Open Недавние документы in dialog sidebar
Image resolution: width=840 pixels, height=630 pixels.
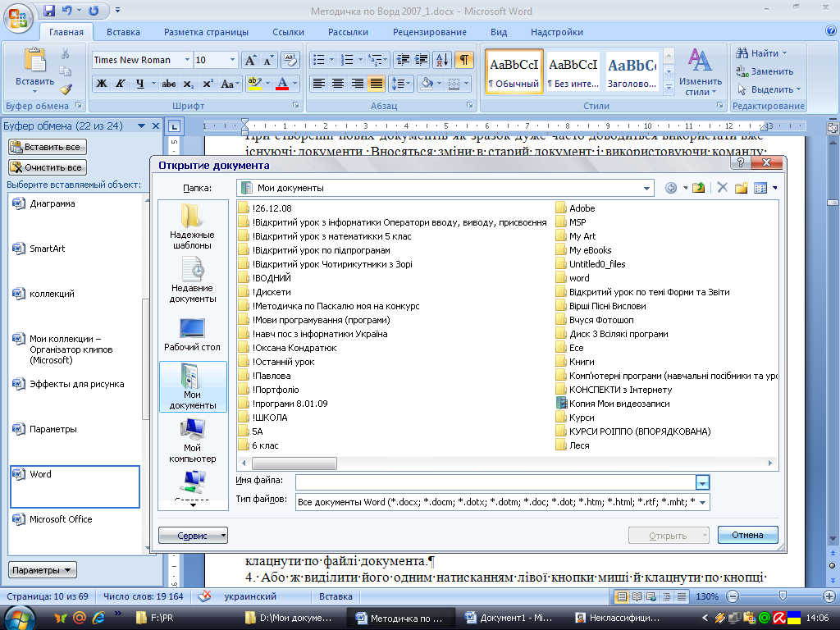(x=192, y=281)
